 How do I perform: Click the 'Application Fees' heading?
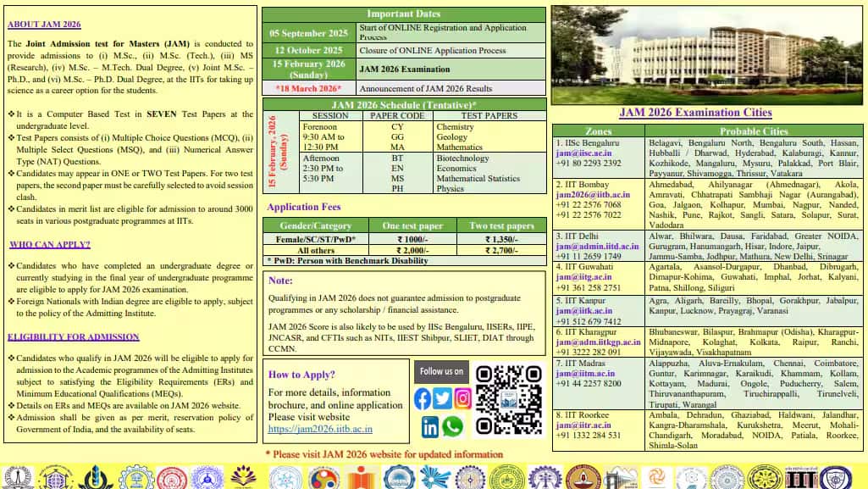304,207
